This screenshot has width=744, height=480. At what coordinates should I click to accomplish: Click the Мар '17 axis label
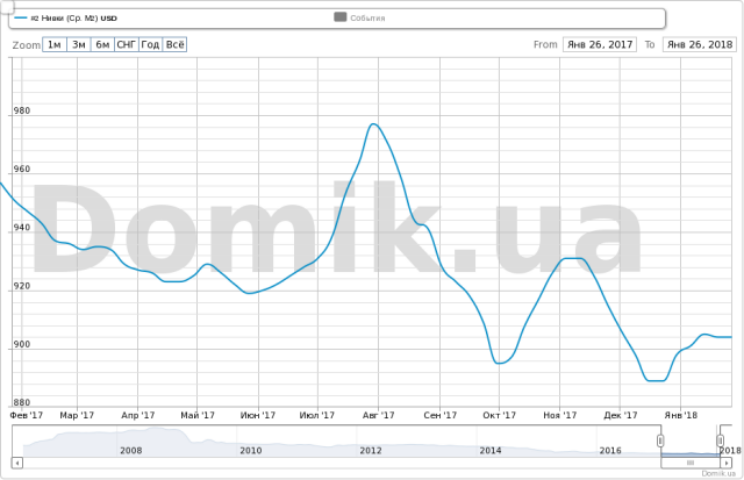coord(77,415)
